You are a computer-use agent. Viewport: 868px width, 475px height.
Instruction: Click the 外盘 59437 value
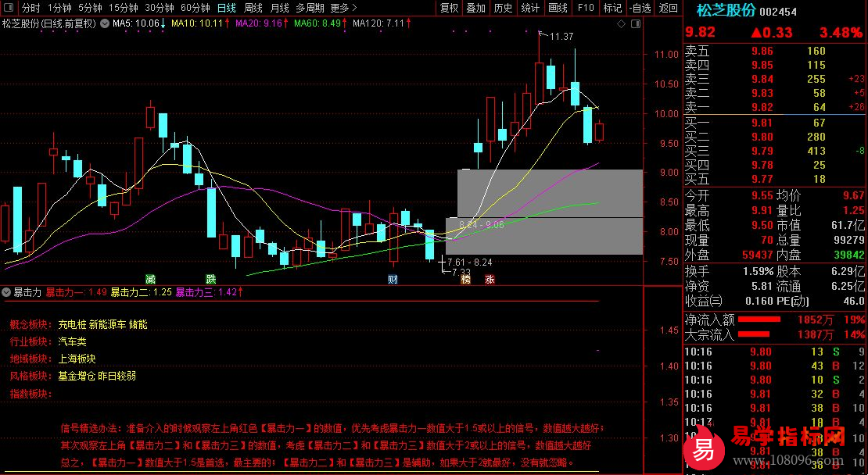pyautogui.click(x=757, y=255)
